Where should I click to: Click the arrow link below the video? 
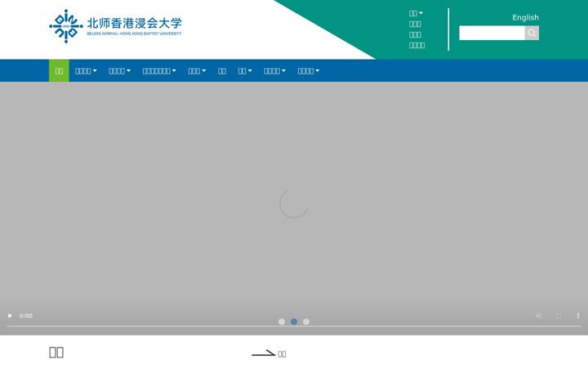click(269, 354)
